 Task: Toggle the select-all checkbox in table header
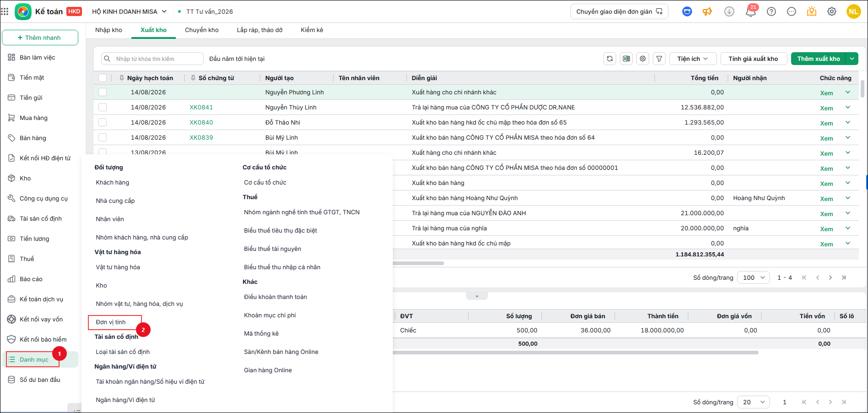pos(103,78)
